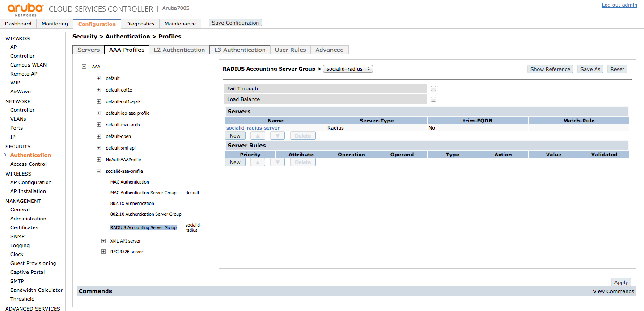Viewport: 644px width, 311px height.
Task: Open AP Installation under Wireless
Action: point(28,191)
